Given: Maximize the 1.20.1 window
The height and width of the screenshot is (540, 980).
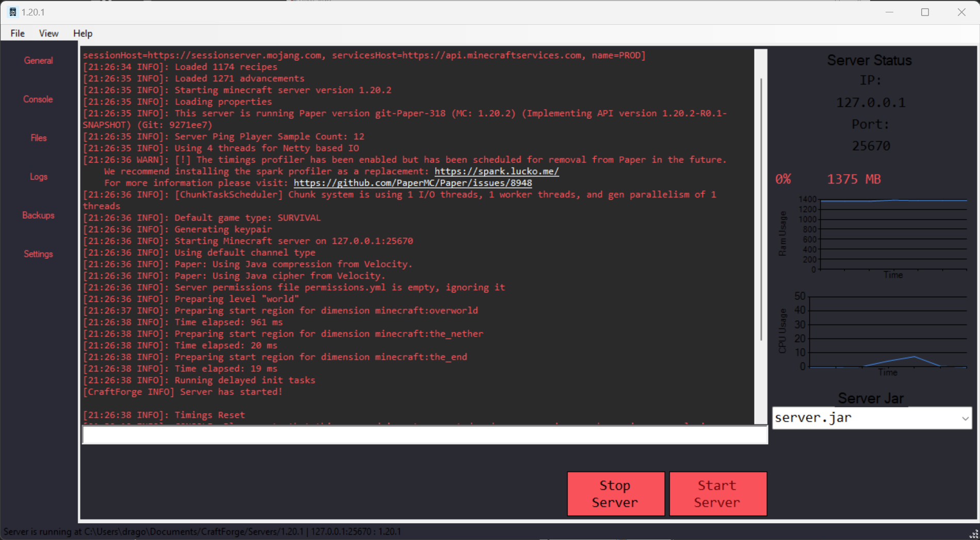Looking at the screenshot, I should (925, 12).
